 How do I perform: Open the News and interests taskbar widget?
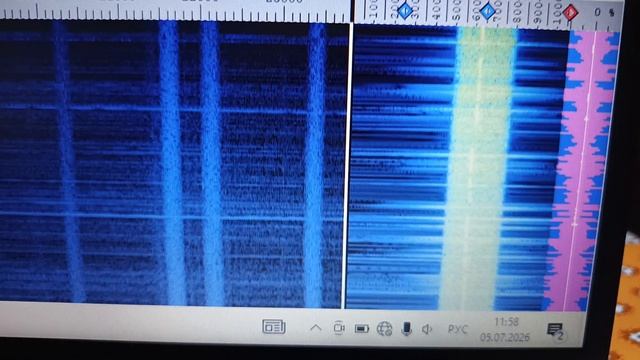coord(273,327)
